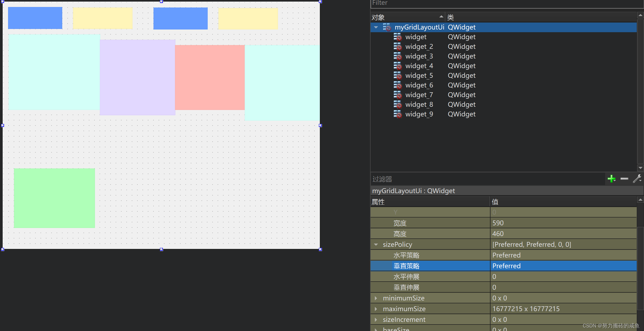Click myGridLayoutUi root widget icon
This screenshot has height=331, width=644.
click(387, 27)
